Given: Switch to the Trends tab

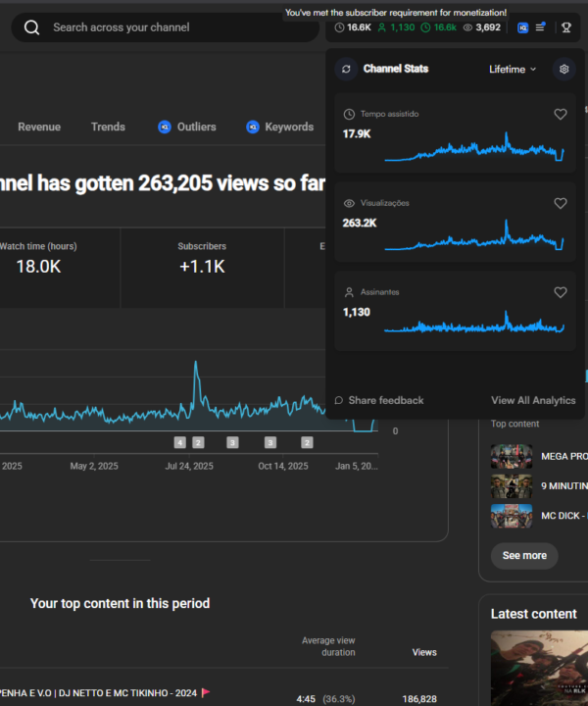Looking at the screenshot, I should click(x=108, y=126).
